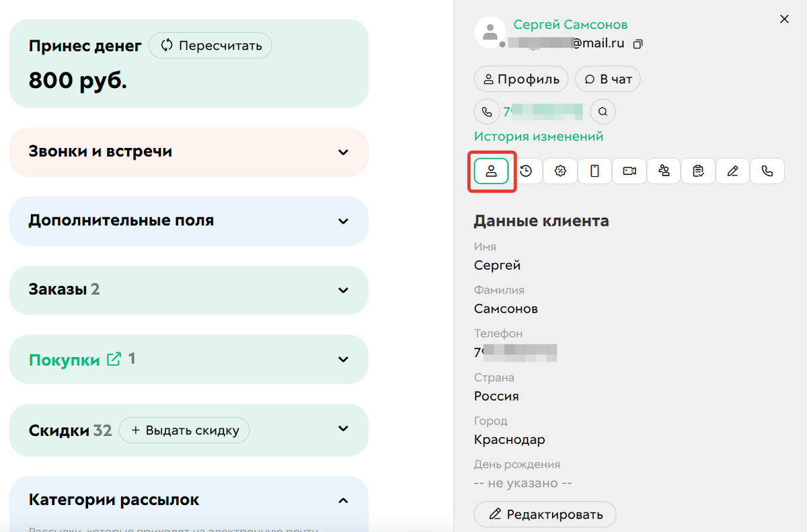Select the client data person icon tab

point(491,172)
